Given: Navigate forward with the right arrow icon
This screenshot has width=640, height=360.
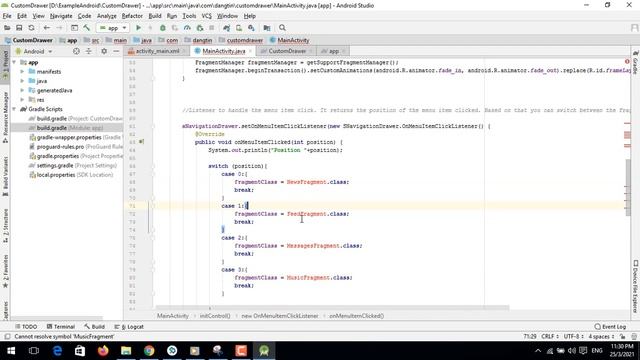Looking at the screenshot, I should click(59, 28).
